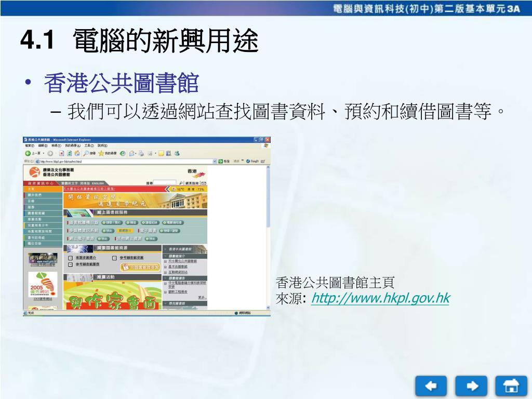
Task: Click the header text 電腦與資訊科技(初中)第二版基本單元3A
Action: point(427,8)
